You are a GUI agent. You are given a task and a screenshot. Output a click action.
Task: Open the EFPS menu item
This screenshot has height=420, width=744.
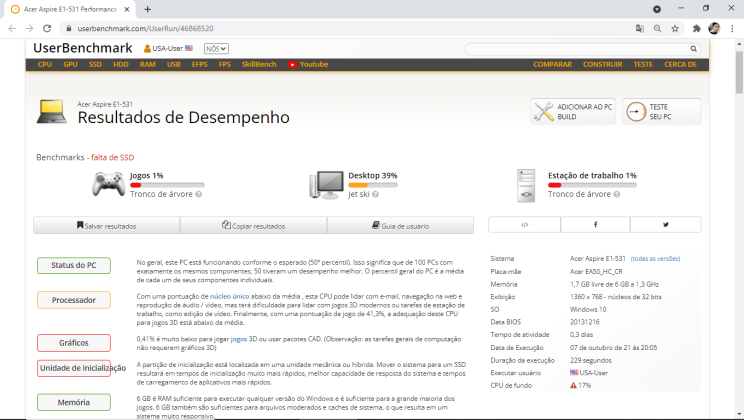tap(200, 65)
